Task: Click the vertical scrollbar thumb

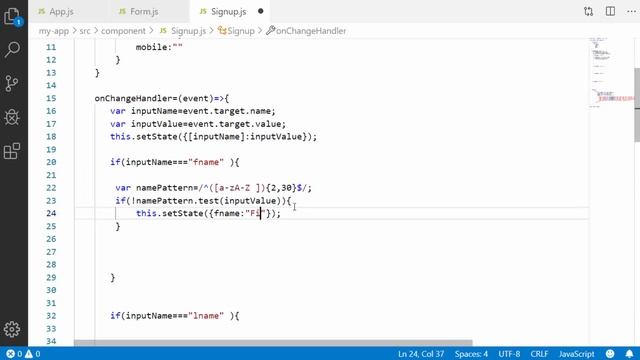Action: (x=637, y=104)
